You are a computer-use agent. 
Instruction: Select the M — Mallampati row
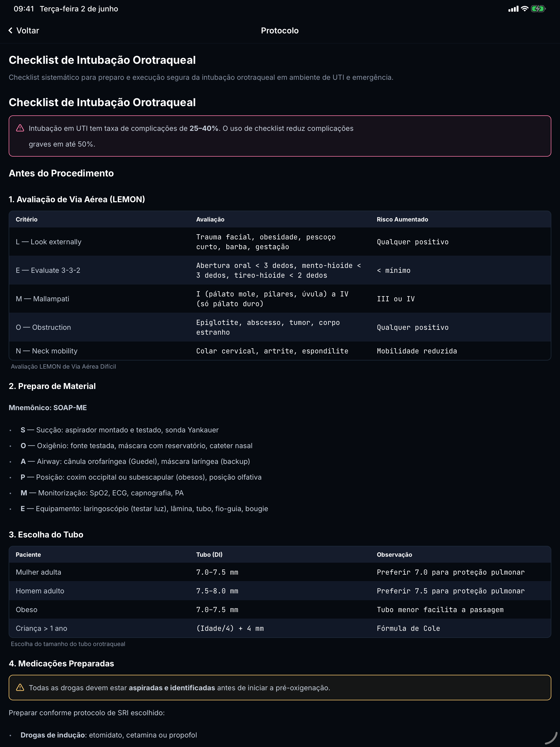(x=280, y=299)
